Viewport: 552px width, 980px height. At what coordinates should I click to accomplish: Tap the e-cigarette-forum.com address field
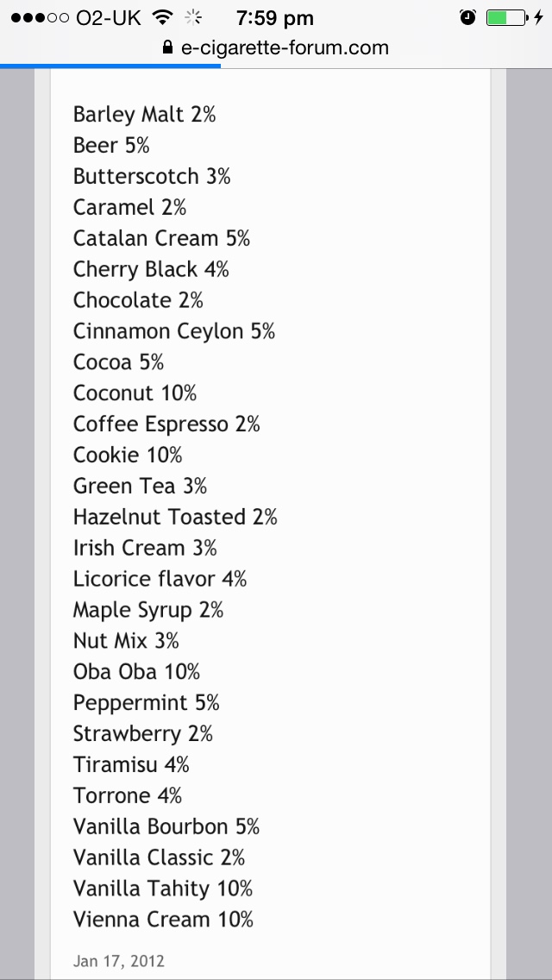(x=285, y=48)
